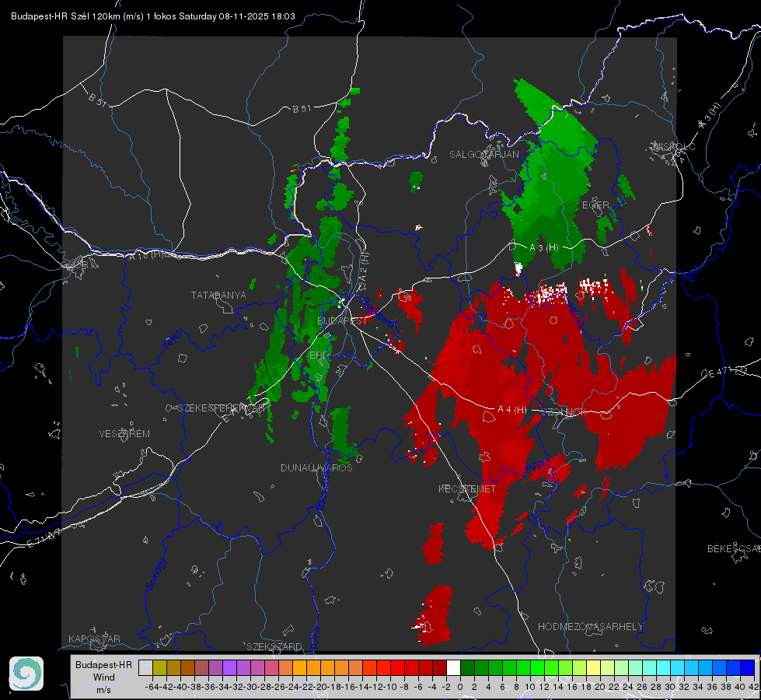The image size is (761, 700).
Task: Select the HODMEZOVASARHELY city label
Action: pos(590,627)
